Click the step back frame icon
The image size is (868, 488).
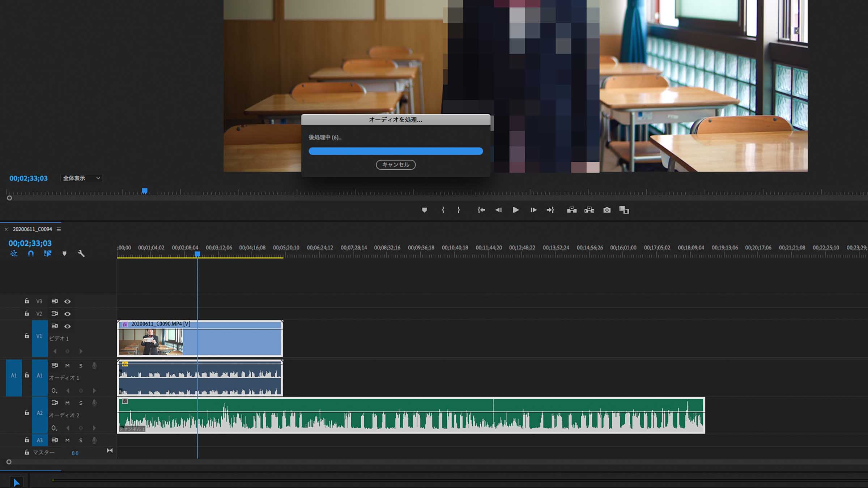(497, 210)
